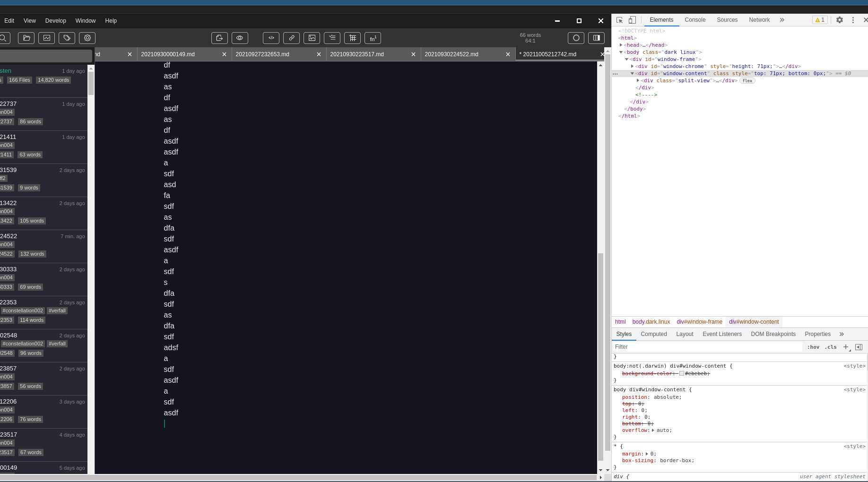Image resolution: width=868 pixels, height=482 pixels.
Task: Switch to the Console tab in DevTools
Action: pos(694,20)
